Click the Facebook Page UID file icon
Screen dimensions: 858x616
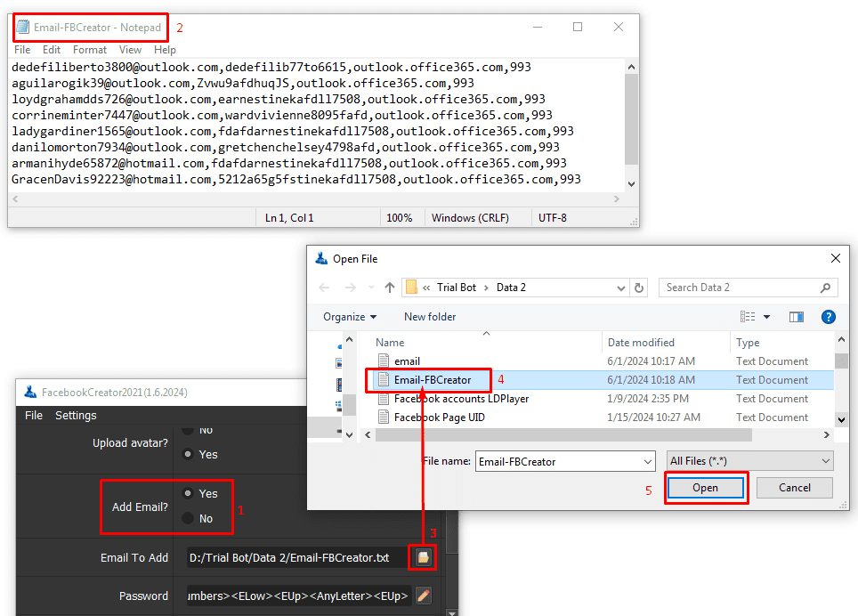click(384, 417)
